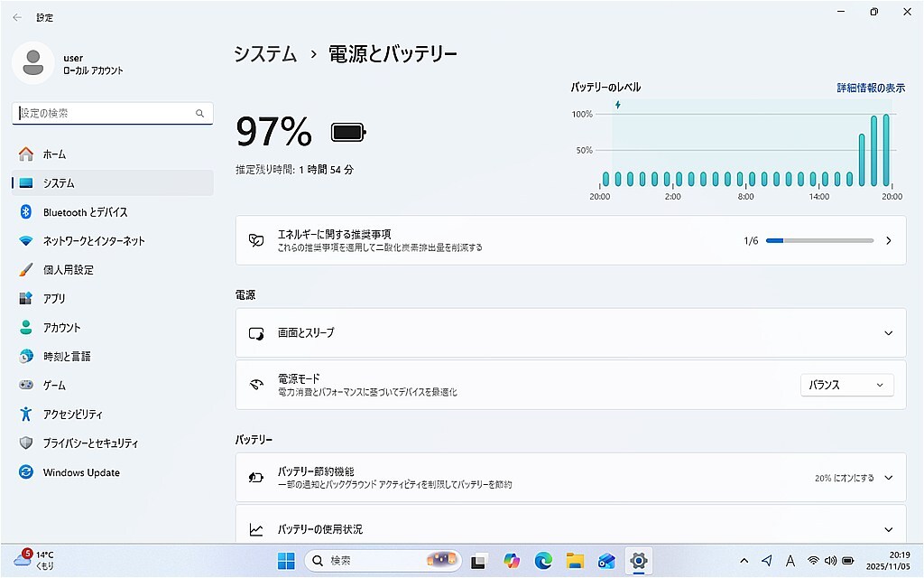Open プライバシーとセキュリティ shield icon
The height and width of the screenshot is (578, 924).
click(x=26, y=443)
